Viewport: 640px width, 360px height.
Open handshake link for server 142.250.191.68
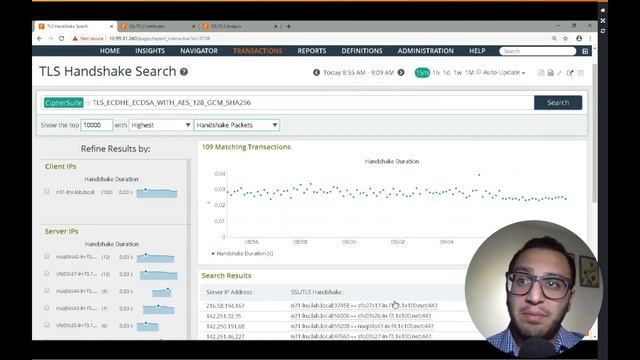tap(362, 326)
